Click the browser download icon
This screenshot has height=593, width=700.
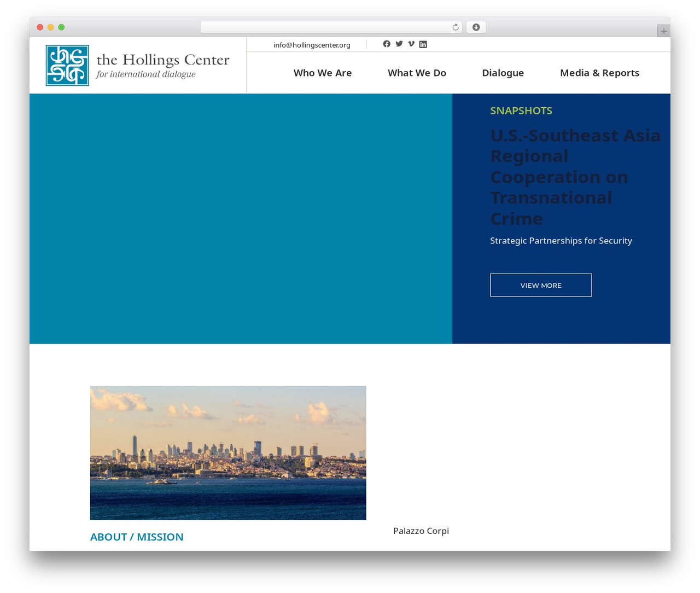point(476,27)
